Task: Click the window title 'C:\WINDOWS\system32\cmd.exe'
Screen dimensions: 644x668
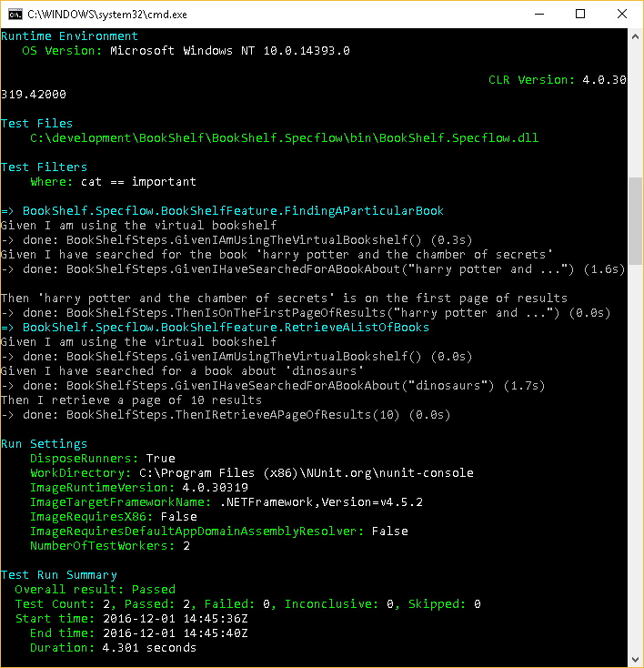Action: [107, 15]
